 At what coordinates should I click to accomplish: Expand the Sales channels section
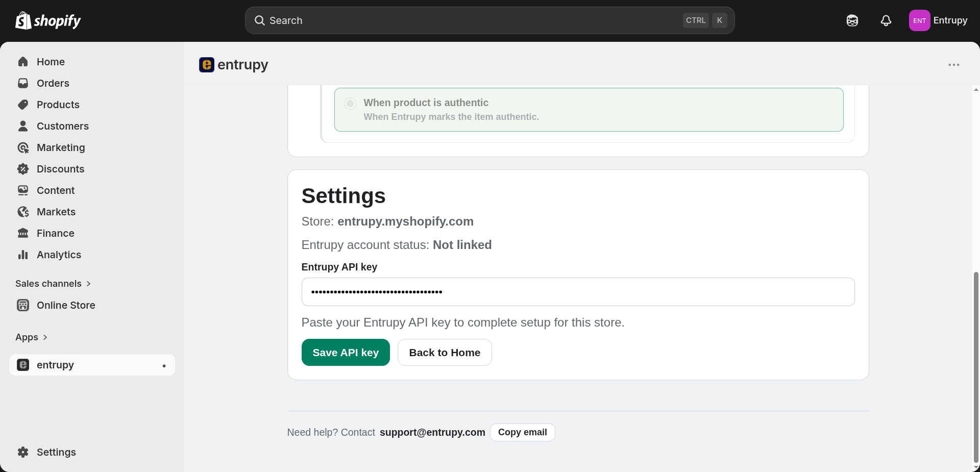pyautogui.click(x=53, y=284)
